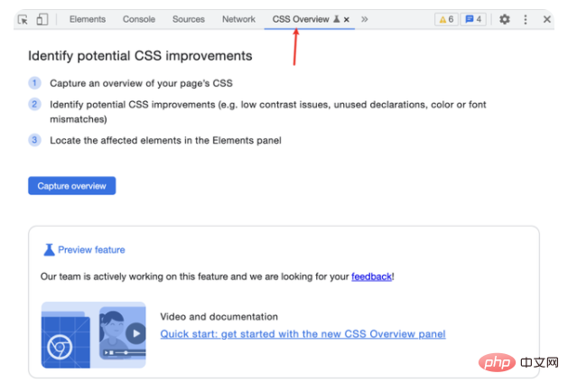This screenshot has width=568, height=392.
Task: Open the feedback link
Action: [x=372, y=276]
